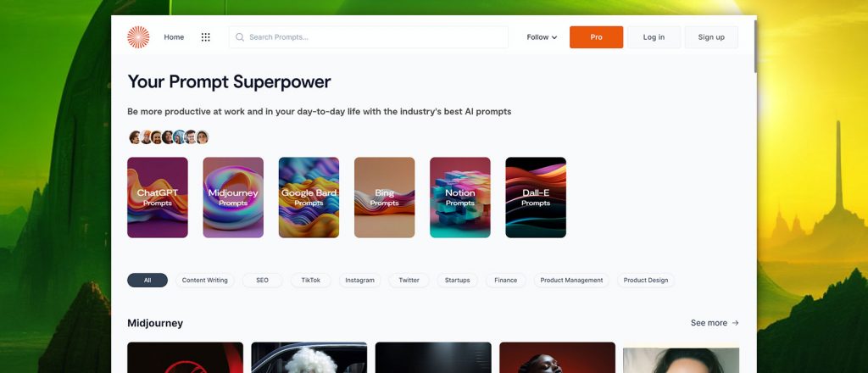Image resolution: width=868 pixels, height=373 pixels.
Task: Open the Midjourney Prompts card
Action: pos(233,198)
